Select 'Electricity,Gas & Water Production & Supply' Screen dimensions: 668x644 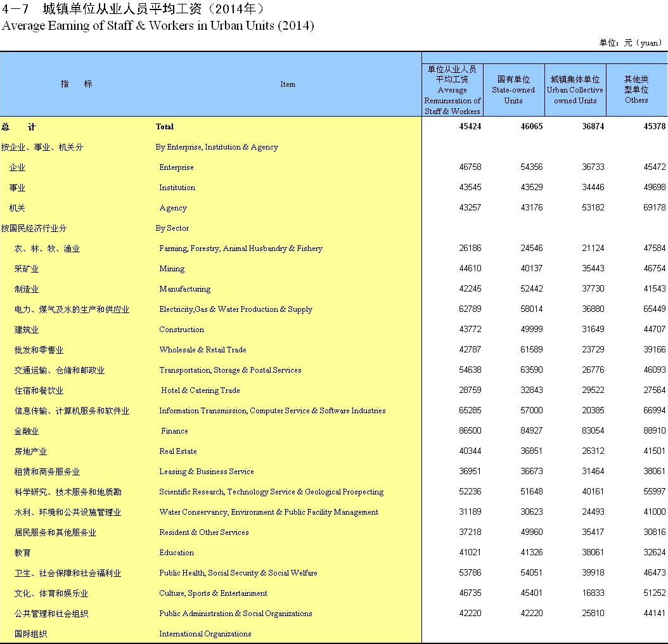click(x=236, y=309)
